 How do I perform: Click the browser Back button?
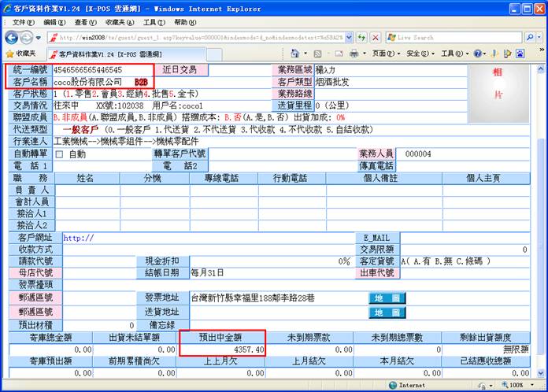[12, 38]
